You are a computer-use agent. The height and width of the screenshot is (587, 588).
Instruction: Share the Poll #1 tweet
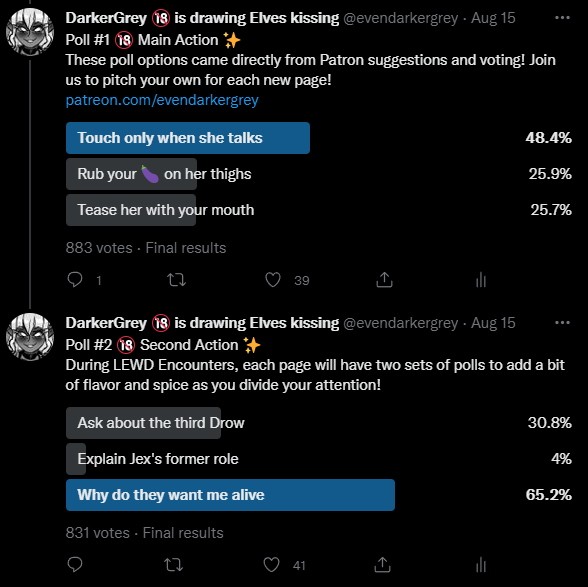coord(384,280)
